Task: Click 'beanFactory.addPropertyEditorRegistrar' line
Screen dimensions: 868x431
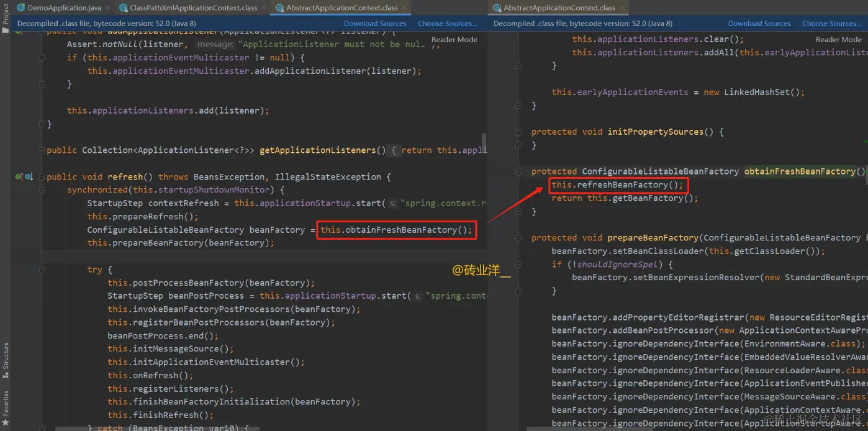Action: point(710,317)
